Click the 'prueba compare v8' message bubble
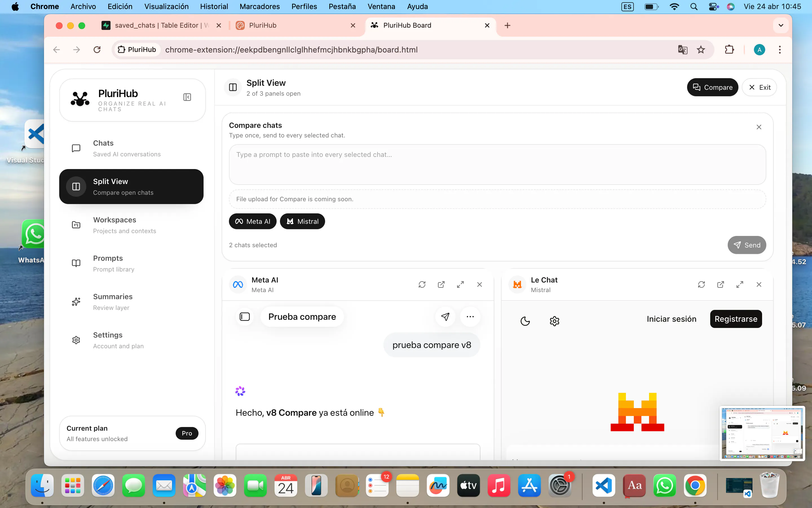The width and height of the screenshot is (812, 508). pos(431,345)
